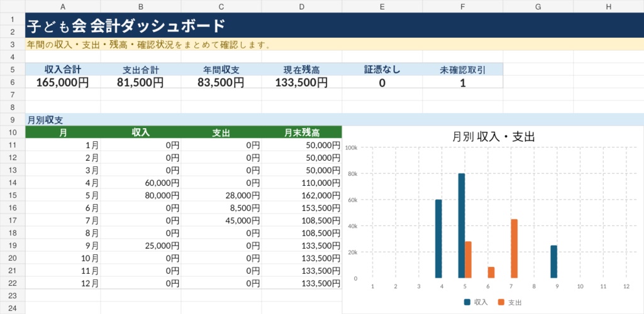Click the orange expense bar for month 6

tap(491, 273)
